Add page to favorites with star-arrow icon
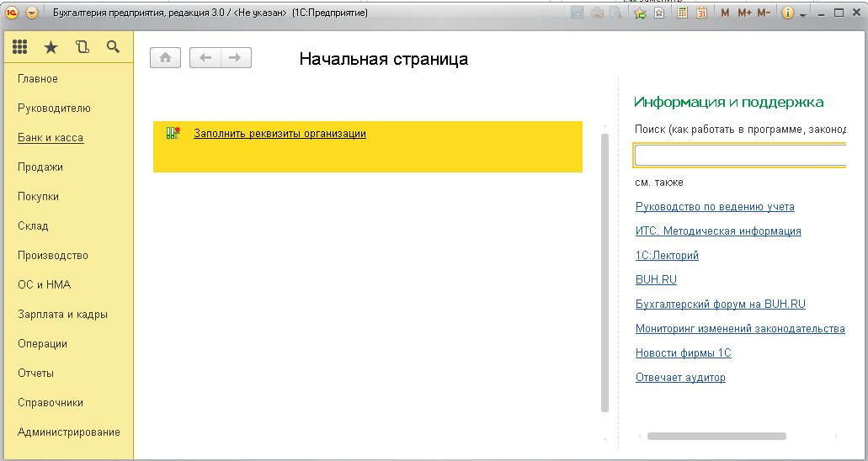The width and height of the screenshot is (868, 461). click(641, 13)
